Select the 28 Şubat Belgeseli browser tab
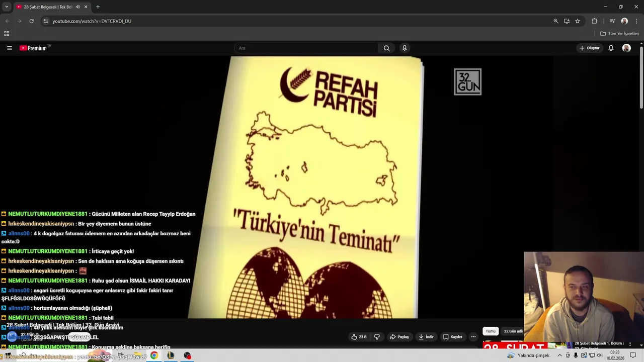The height and width of the screenshot is (362, 644). (x=51, y=7)
